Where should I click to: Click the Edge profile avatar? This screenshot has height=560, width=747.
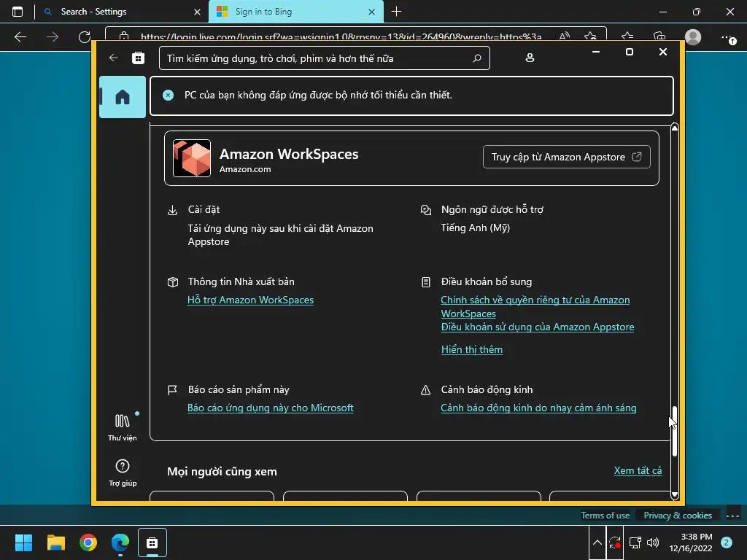tap(693, 36)
